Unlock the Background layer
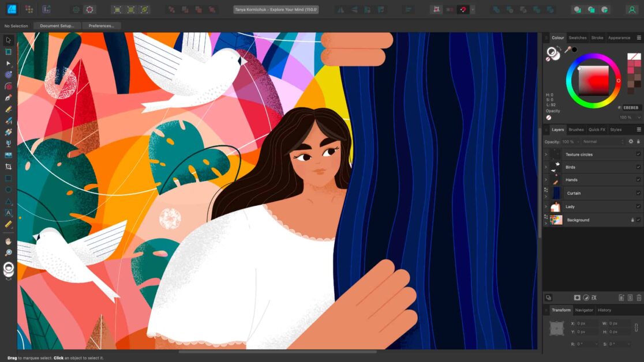Screen dimensions: 644x362 [632, 220]
